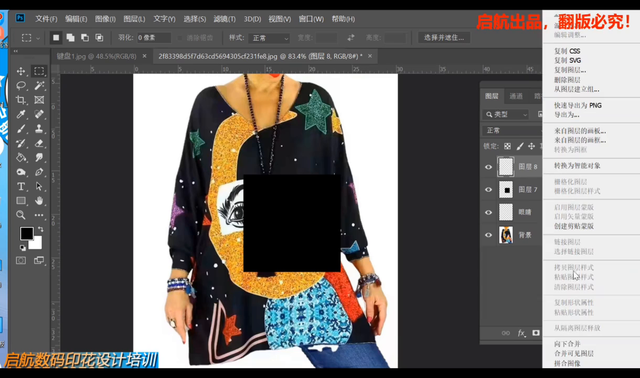Select the Clone Stamp tool

click(x=39, y=129)
